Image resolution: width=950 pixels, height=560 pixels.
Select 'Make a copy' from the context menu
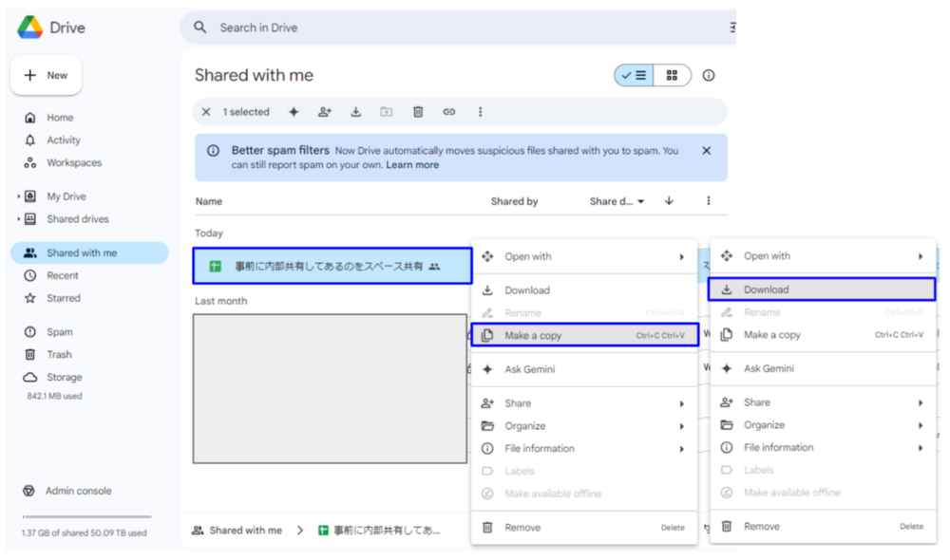pyautogui.click(x=532, y=335)
